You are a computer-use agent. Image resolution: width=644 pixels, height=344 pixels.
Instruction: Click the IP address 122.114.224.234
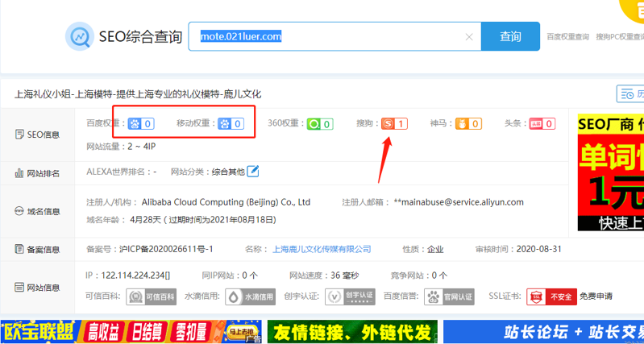134,276
